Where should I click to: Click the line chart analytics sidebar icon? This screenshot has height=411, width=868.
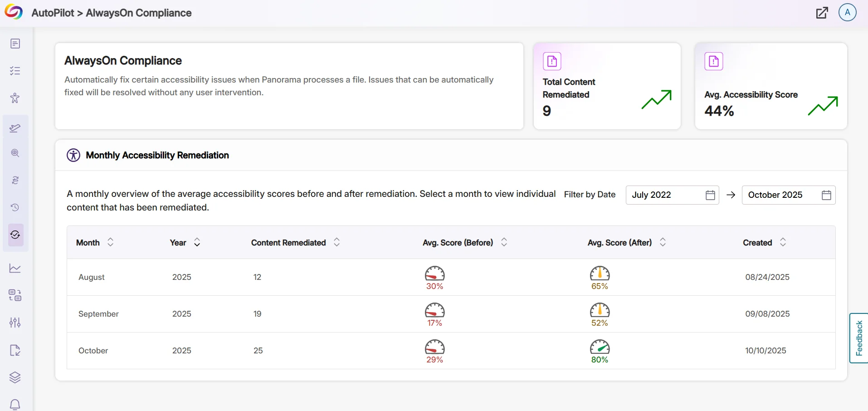pos(15,268)
